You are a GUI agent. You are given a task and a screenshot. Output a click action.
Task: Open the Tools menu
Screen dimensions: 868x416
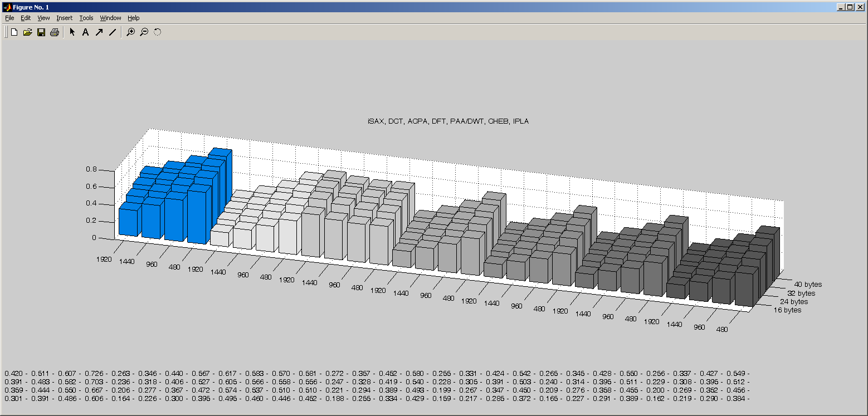[x=86, y=18]
